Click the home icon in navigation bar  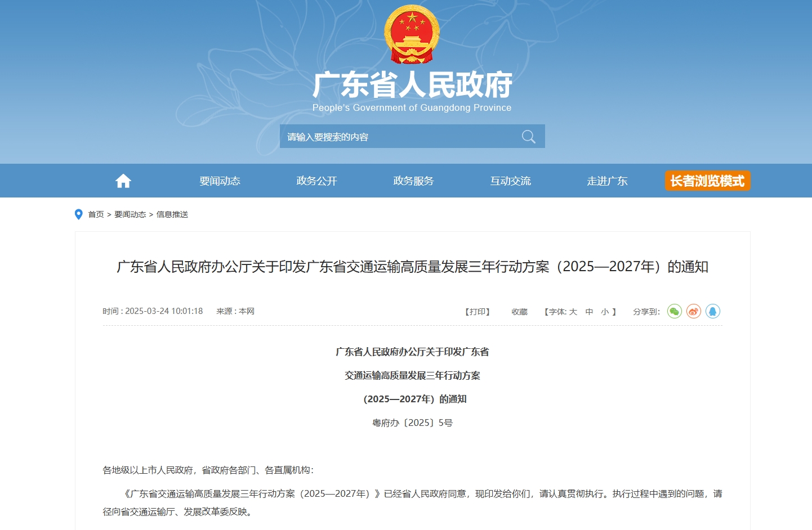[123, 181]
